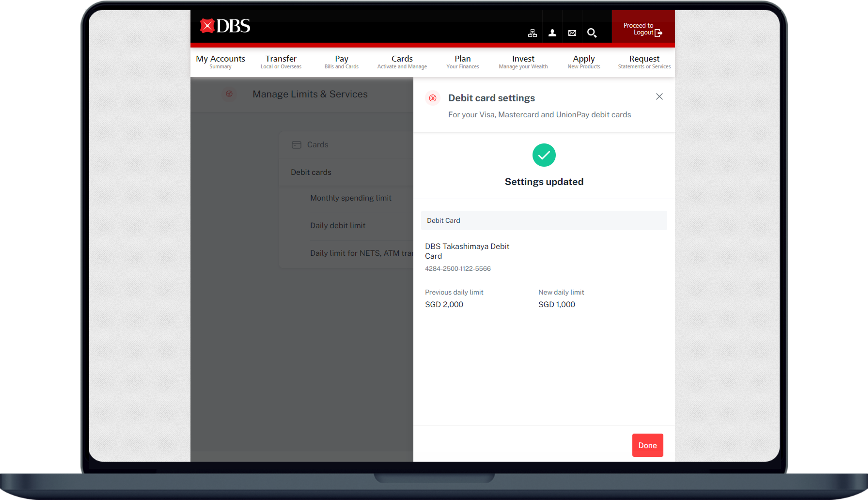
Task: Open Transfer Local or Overseas menu
Action: (281, 62)
